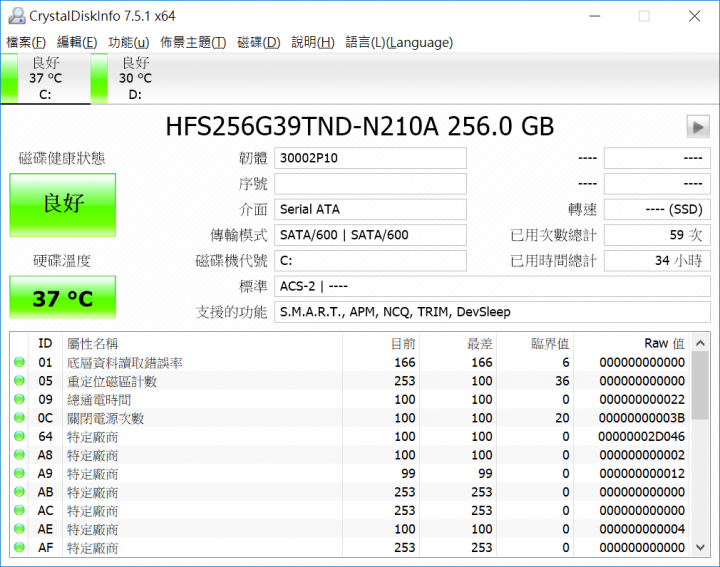Open the 磁碟(D) menu
This screenshot has height=567, width=720.
(259, 43)
